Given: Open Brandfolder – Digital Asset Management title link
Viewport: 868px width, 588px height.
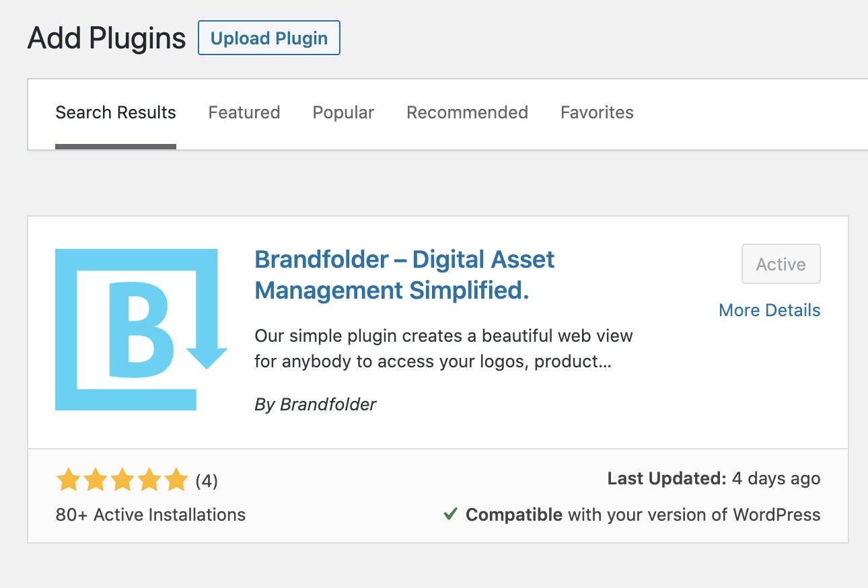Looking at the screenshot, I should point(404,274).
